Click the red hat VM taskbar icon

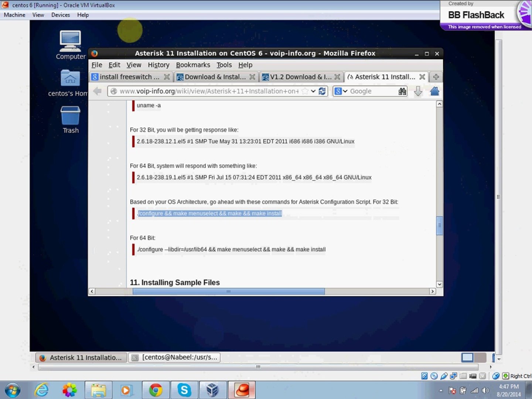point(242,390)
